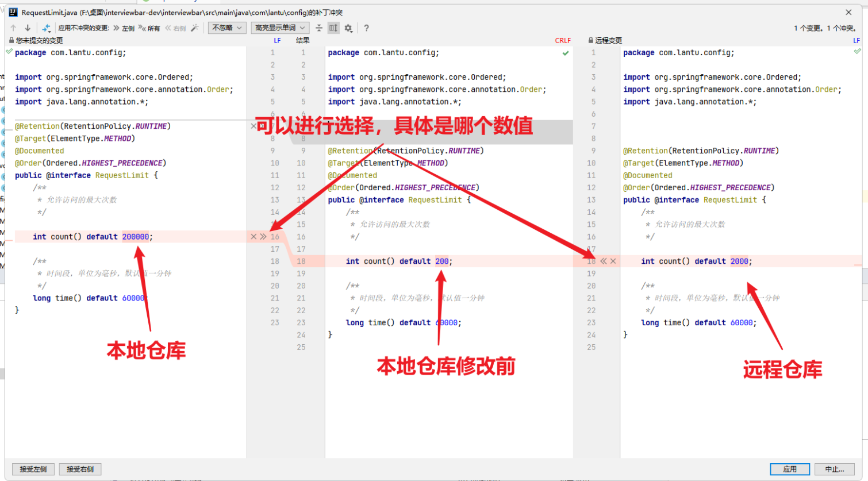Click RequestLimit interface name in result pane
868x481 pixels.
[x=435, y=200]
